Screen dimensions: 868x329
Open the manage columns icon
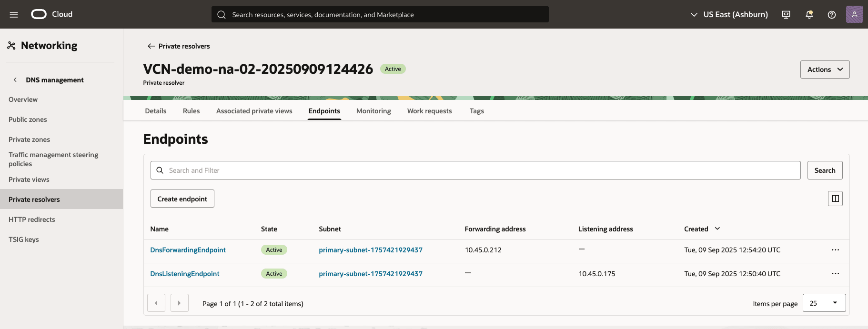835,199
